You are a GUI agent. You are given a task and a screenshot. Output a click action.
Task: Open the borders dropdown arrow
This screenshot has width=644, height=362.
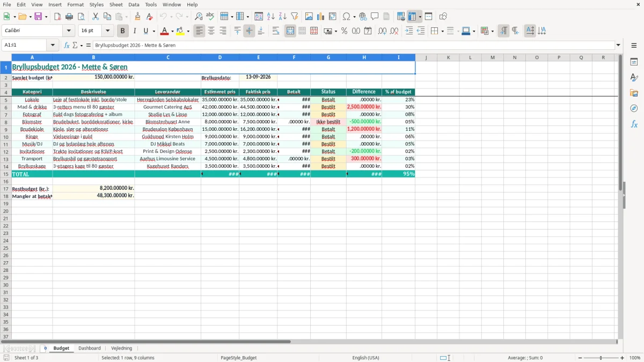click(442, 31)
